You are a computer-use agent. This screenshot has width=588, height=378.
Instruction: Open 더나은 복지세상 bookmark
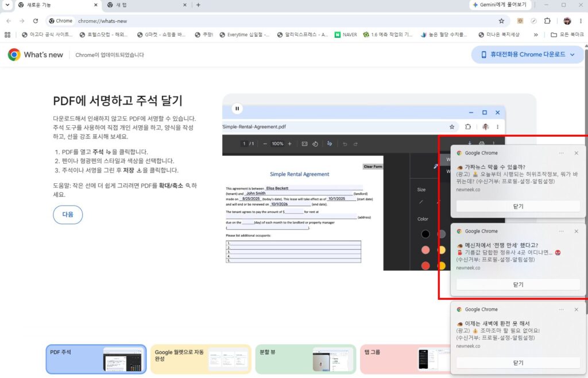pyautogui.click(x=499, y=34)
